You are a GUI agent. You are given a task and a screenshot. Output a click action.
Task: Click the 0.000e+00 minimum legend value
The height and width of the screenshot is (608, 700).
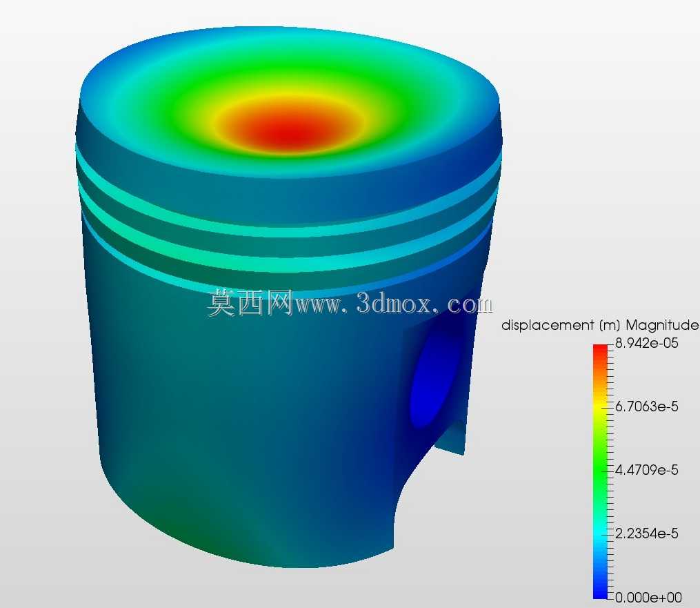coord(648,597)
